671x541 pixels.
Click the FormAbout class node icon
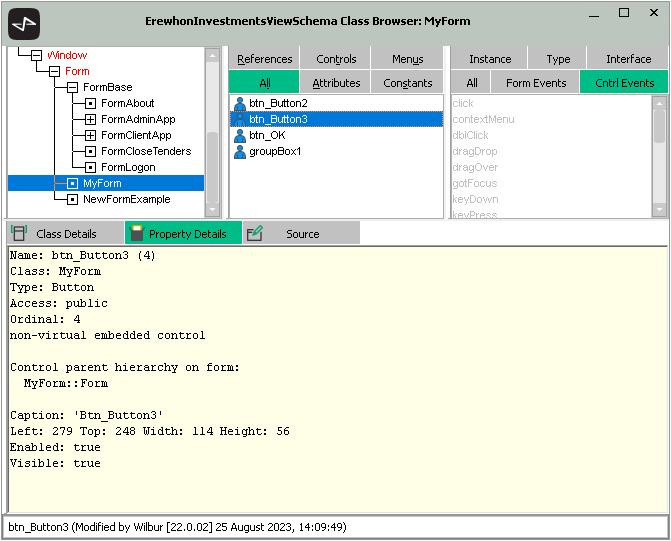coord(90,103)
